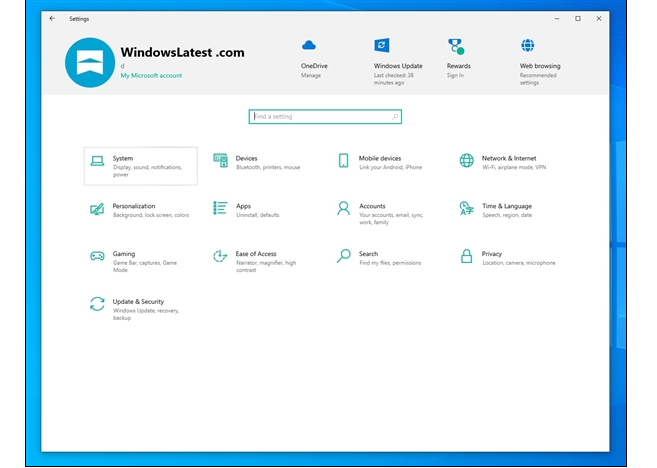The height and width of the screenshot is (468, 657).
Task: Click the OneDrive cloud icon
Action: [x=309, y=45]
